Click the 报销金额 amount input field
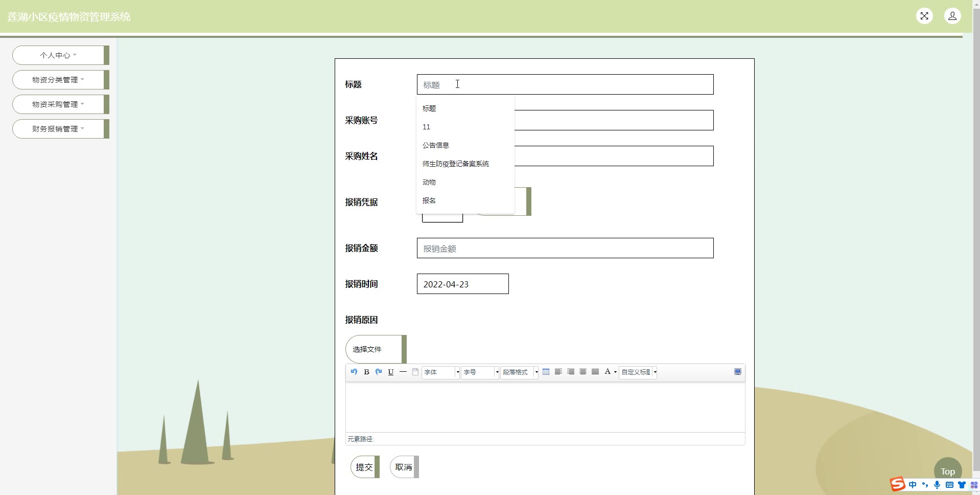980x495 pixels. tap(565, 248)
